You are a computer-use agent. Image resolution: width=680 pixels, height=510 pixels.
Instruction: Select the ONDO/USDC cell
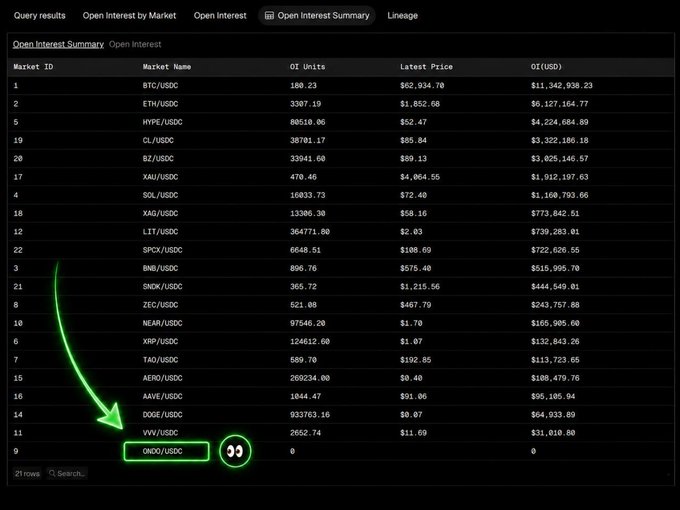(x=163, y=451)
